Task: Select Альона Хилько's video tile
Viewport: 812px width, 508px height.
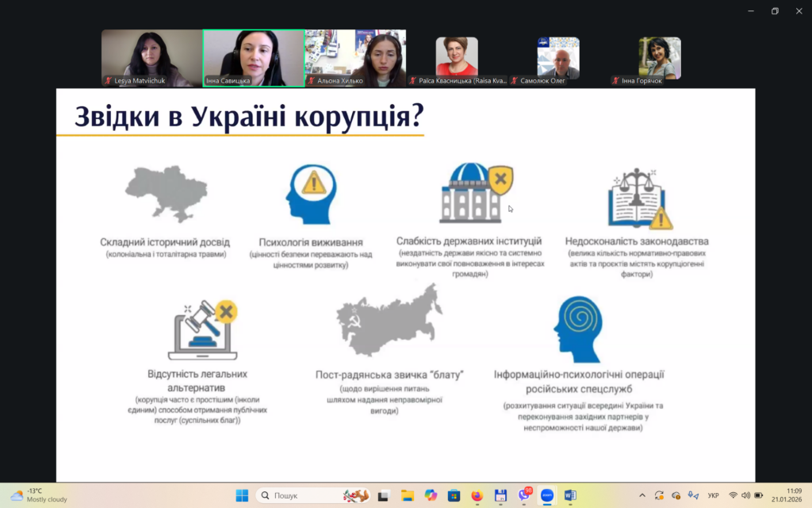Action: 355,58
